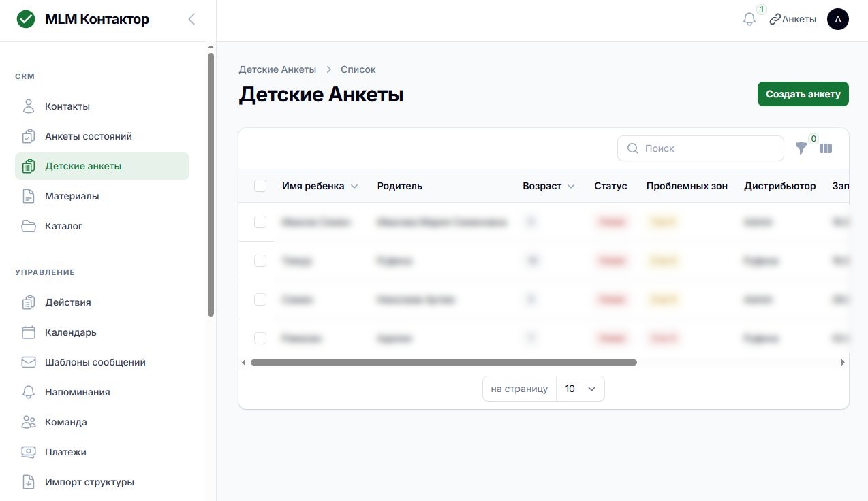
Task: Click the table scrollbar left arrow
Action: pos(244,363)
